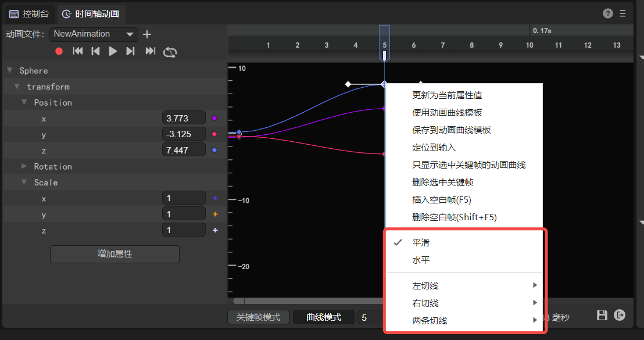Switch to the 控制台 tab
Image resolution: width=644 pixels, height=340 pixels.
coord(30,13)
